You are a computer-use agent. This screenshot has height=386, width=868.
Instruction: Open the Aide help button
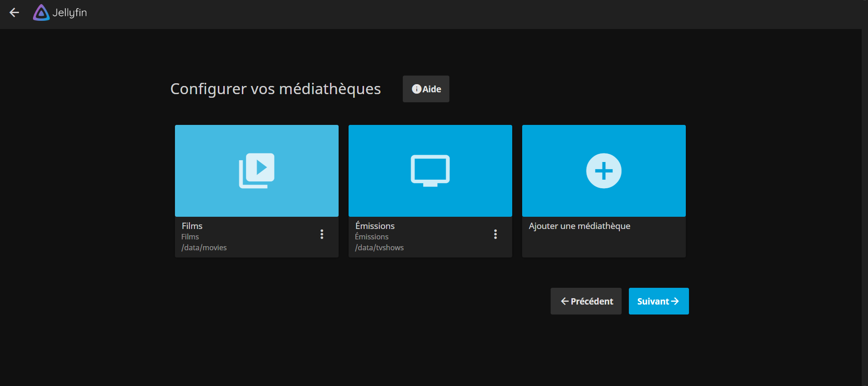(x=426, y=89)
